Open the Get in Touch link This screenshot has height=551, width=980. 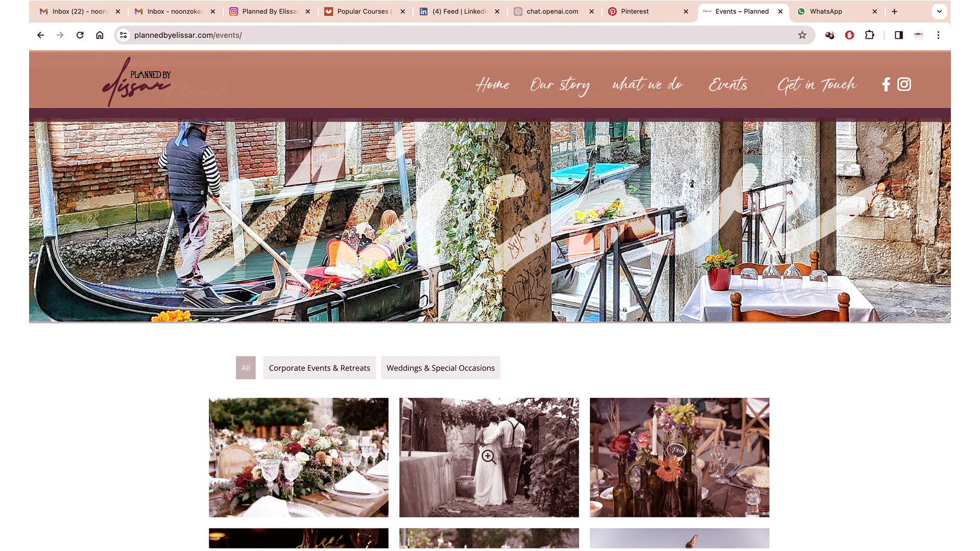click(x=816, y=85)
